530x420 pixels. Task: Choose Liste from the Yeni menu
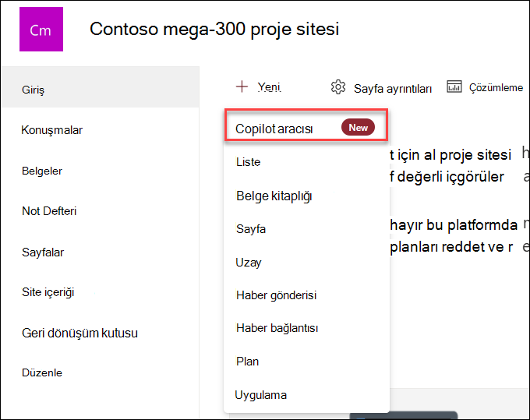click(248, 162)
